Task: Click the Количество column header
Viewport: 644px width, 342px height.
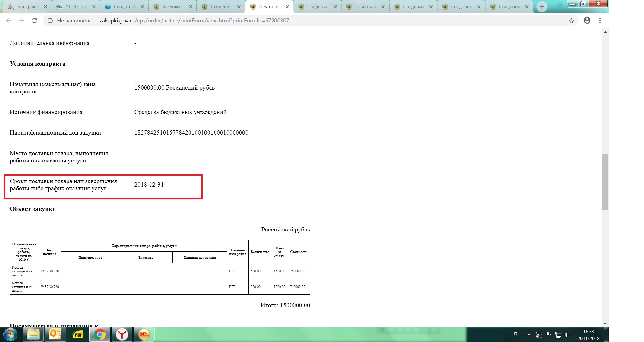Action: [x=260, y=252]
